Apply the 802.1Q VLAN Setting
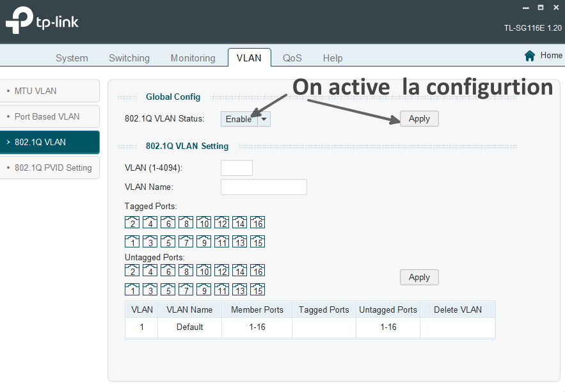The height and width of the screenshot is (392, 565). pyautogui.click(x=419, y=278)
